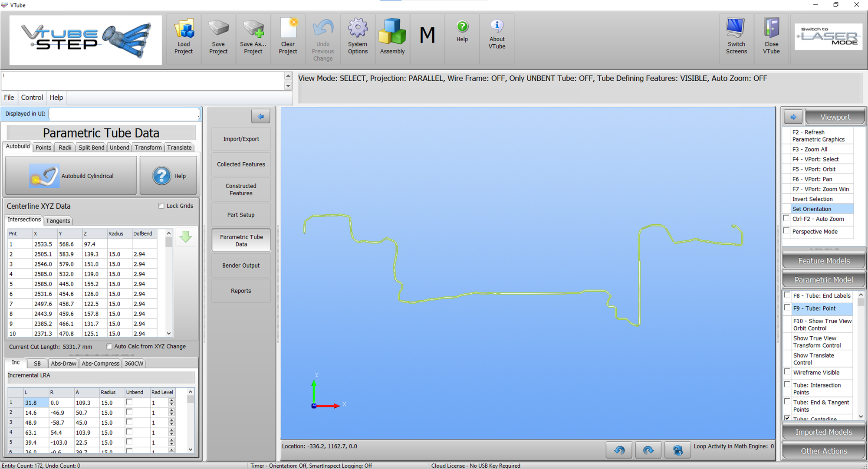Open System Options gear icon
This screenshot has height=469, width=868.
358,29
